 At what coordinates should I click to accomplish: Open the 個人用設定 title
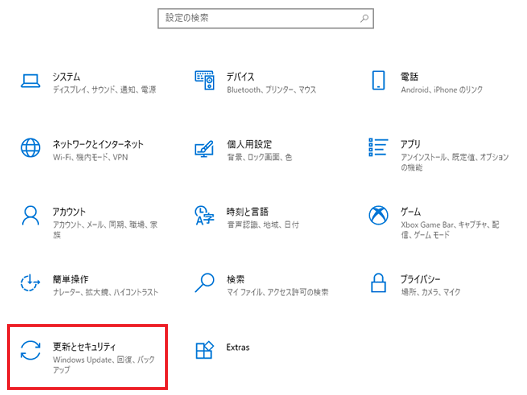pyautogui.click(x=249, y=144)
